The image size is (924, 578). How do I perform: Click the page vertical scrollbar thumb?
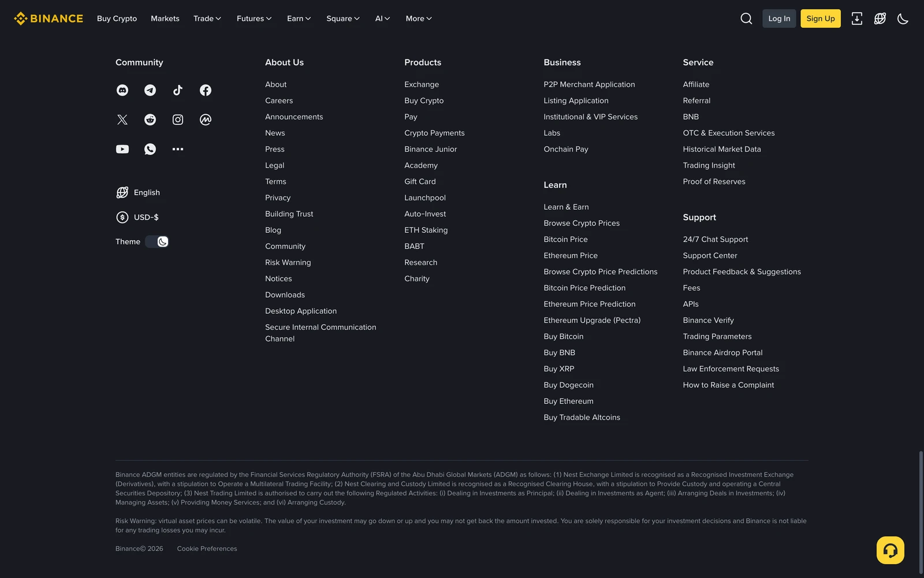tap(921, 512)
